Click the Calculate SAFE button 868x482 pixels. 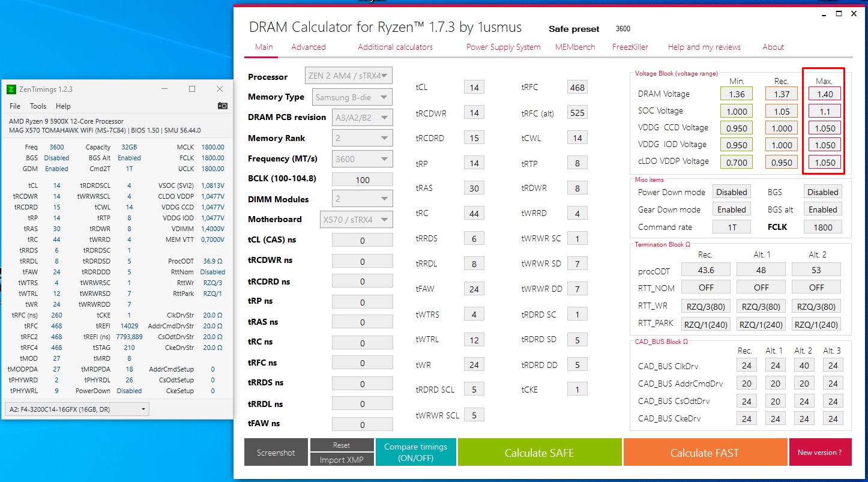tap(539, 453)
